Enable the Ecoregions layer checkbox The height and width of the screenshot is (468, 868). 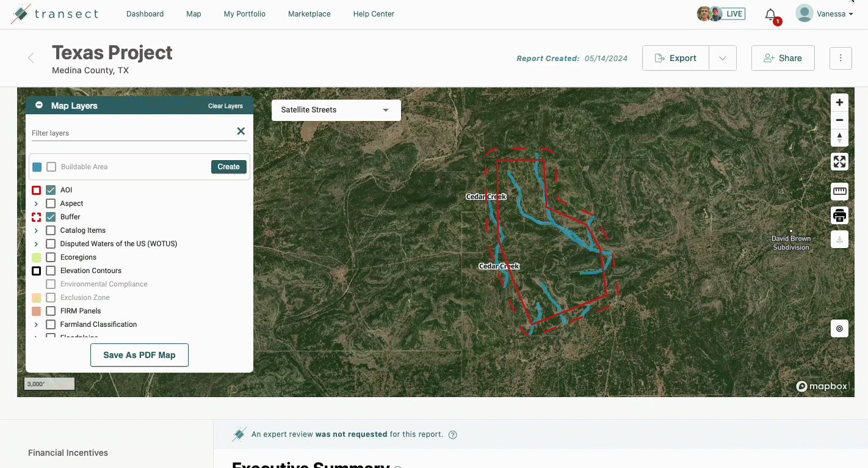point(51,257)
